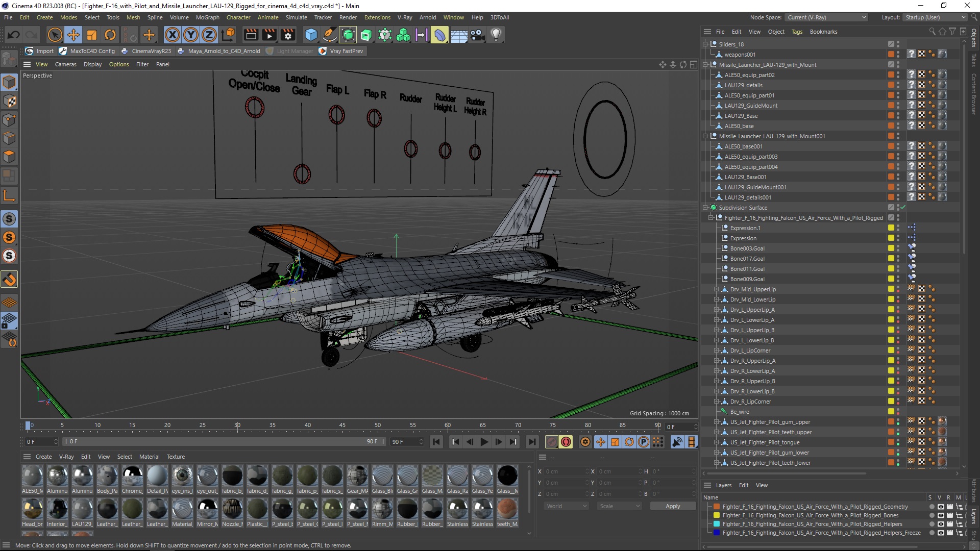Enable Polygons mode in left toolbar
Viewport: 980px width, 551px height.
coord(9,157)
